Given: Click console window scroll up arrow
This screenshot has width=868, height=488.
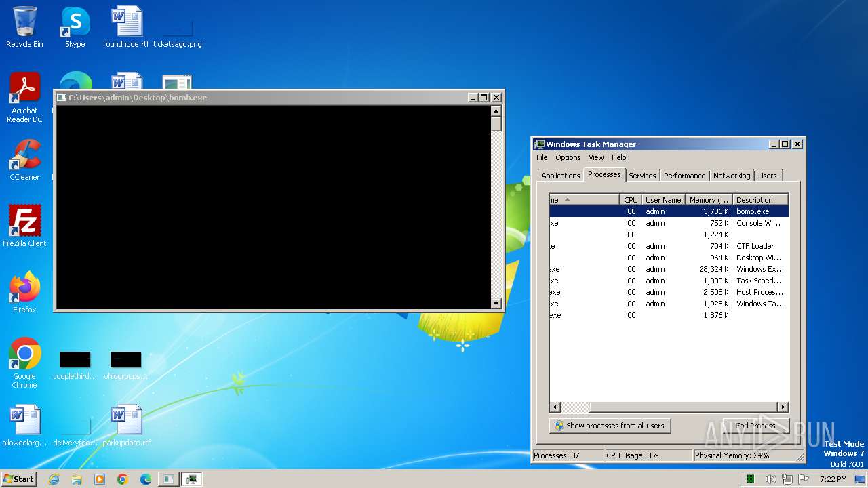Looking at the screenshot, I should pyautogui.click(x=496, y=111).
